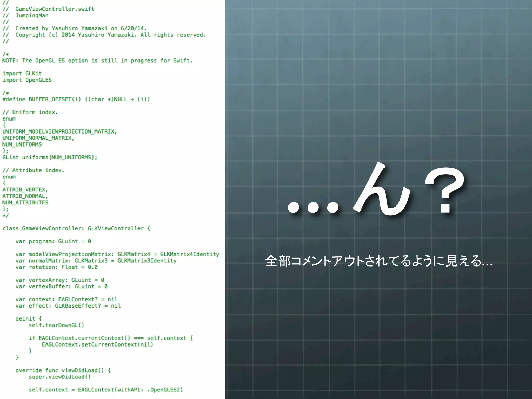
Task: Click 'EAGLContext.setCurrentContext(nil)' line
Action: [98, 344]
